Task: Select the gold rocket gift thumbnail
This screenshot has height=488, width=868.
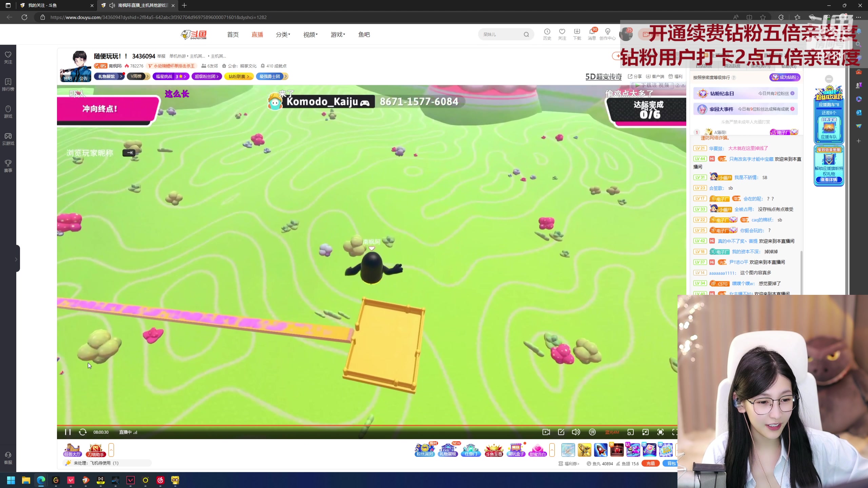Action: pos(585,449)
